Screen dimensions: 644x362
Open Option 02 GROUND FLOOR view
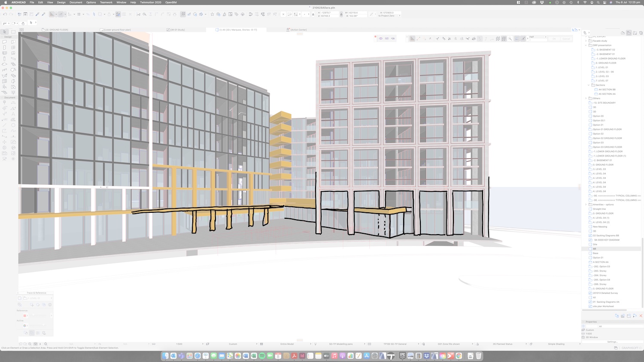coord(607,138)
